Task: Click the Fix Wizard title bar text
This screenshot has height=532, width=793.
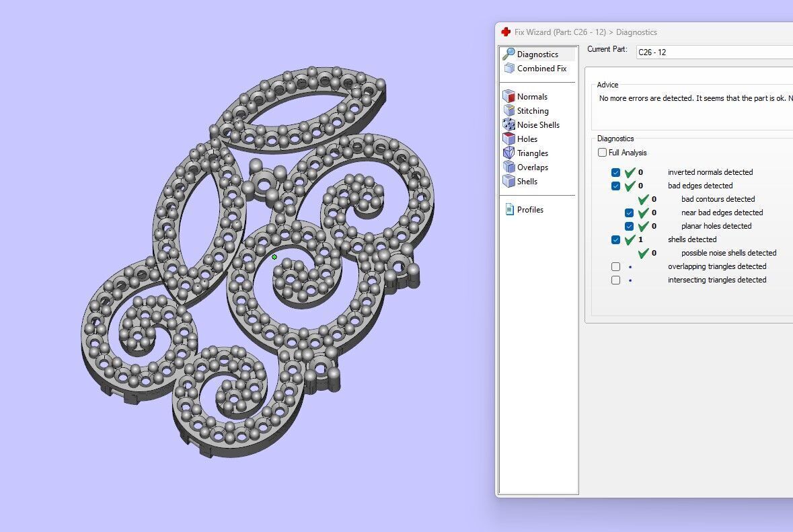Action: pos(586,32)
